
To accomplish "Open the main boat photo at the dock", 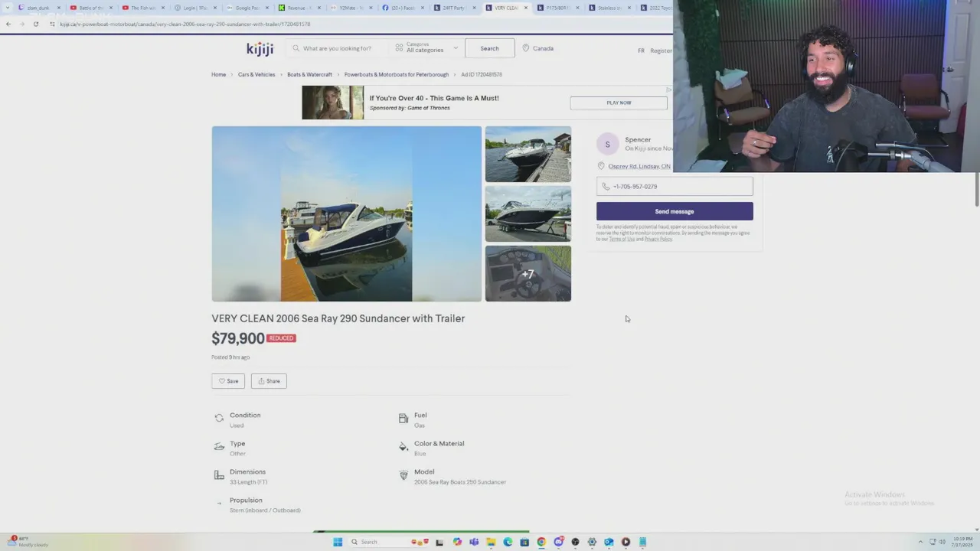I will pyautogui.click(x=347, y=214).
